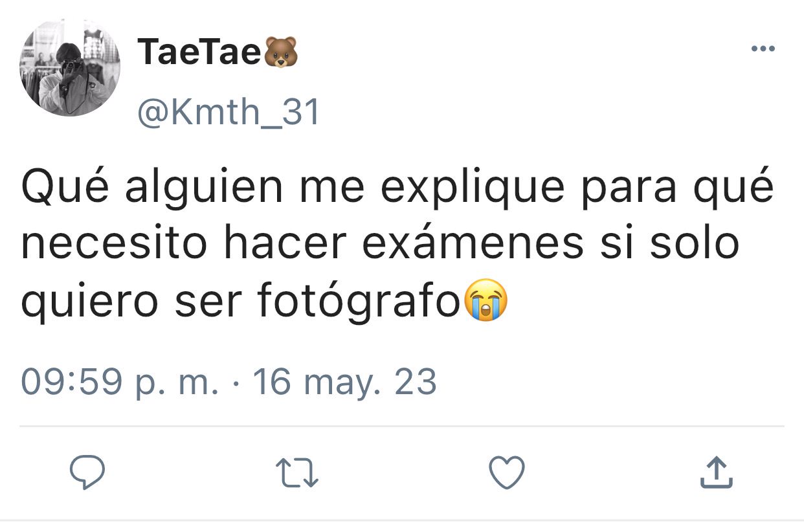
Task: Tap the share upload arrow icon
Action: point(717,472)
